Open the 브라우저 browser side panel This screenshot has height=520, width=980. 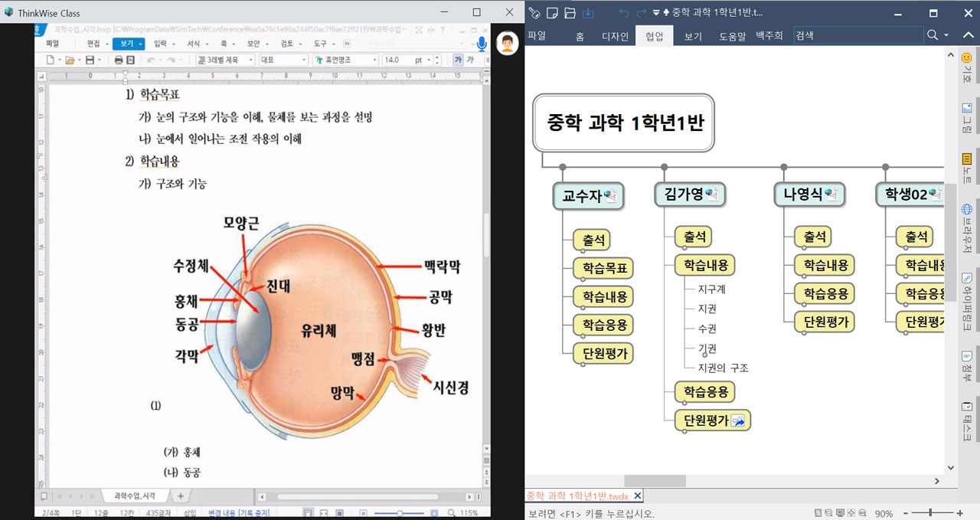[x=966, y=228]
